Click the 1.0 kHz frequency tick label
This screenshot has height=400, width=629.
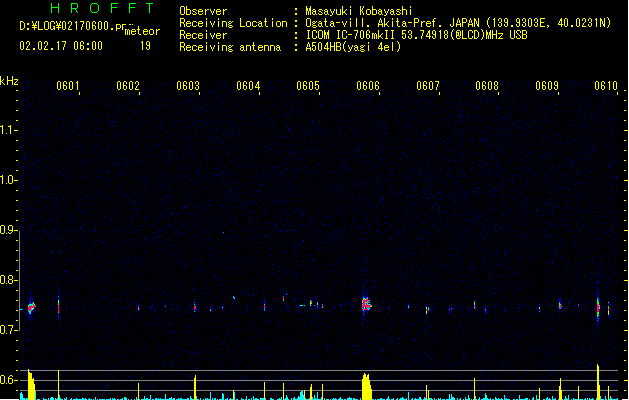tap(7, 180)
